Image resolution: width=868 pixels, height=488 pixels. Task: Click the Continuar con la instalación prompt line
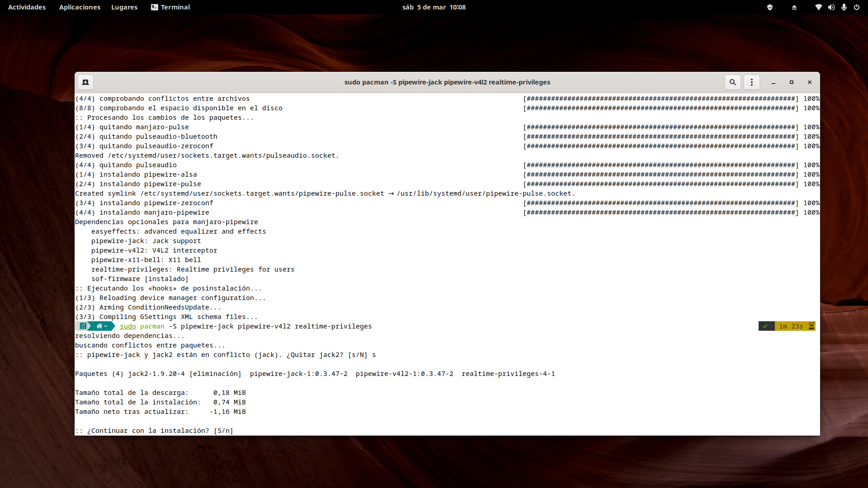coord(155,431)
